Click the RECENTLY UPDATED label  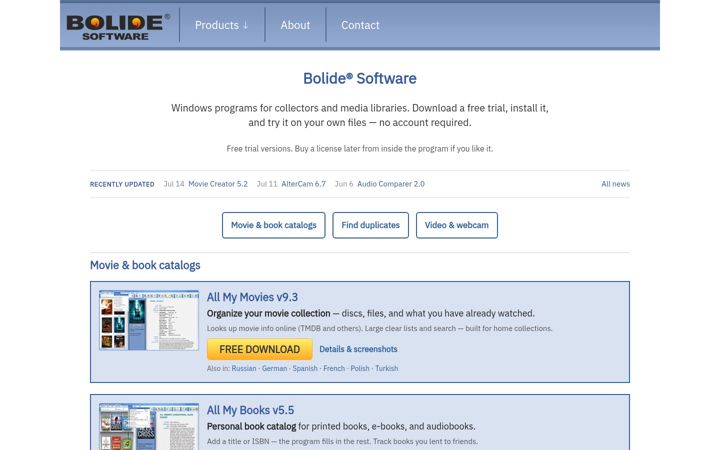[x=122, y=184]
